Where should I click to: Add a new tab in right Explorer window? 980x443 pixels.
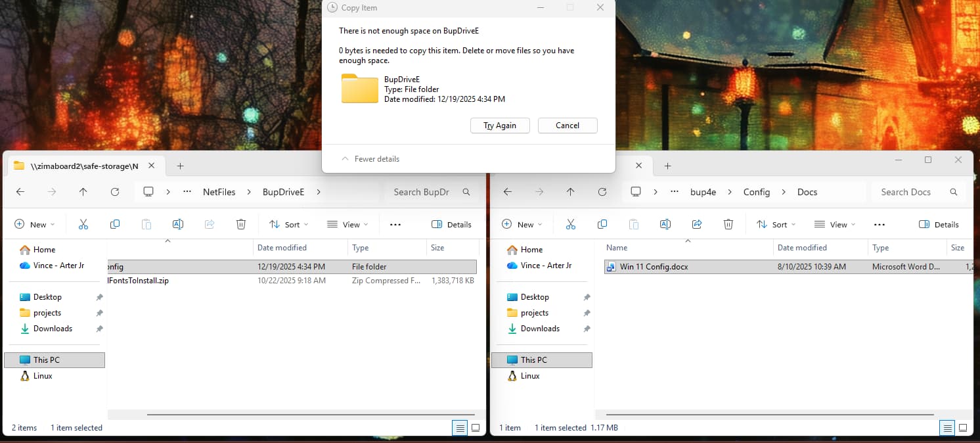tap(667, 166)
